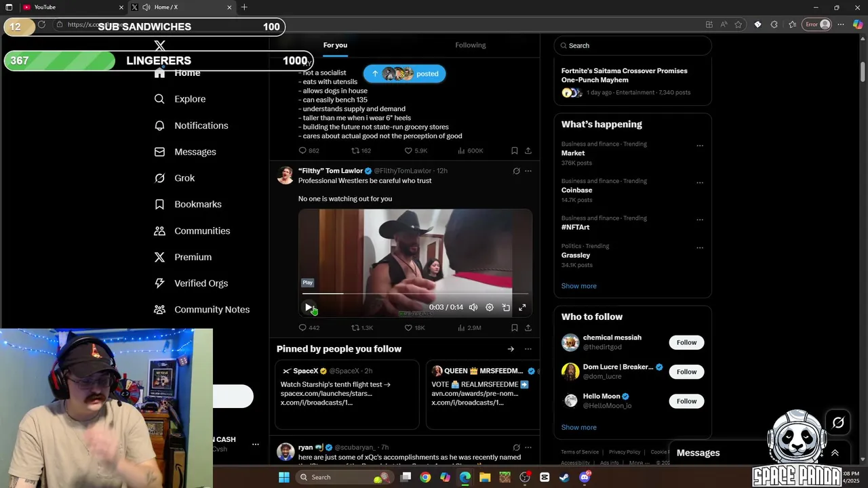Open Google Chrome from the taskbar
868x488 pixels.
pos(425,477)
